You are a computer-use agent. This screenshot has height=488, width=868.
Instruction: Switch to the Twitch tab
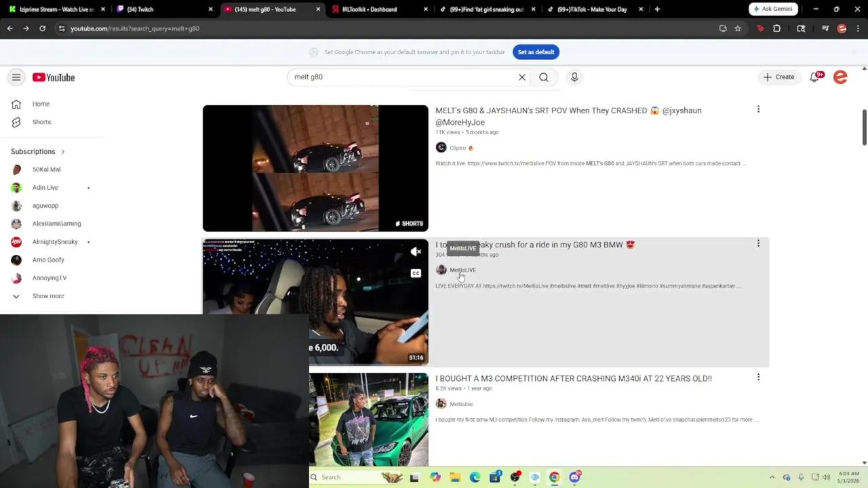[x=164, y=9]
